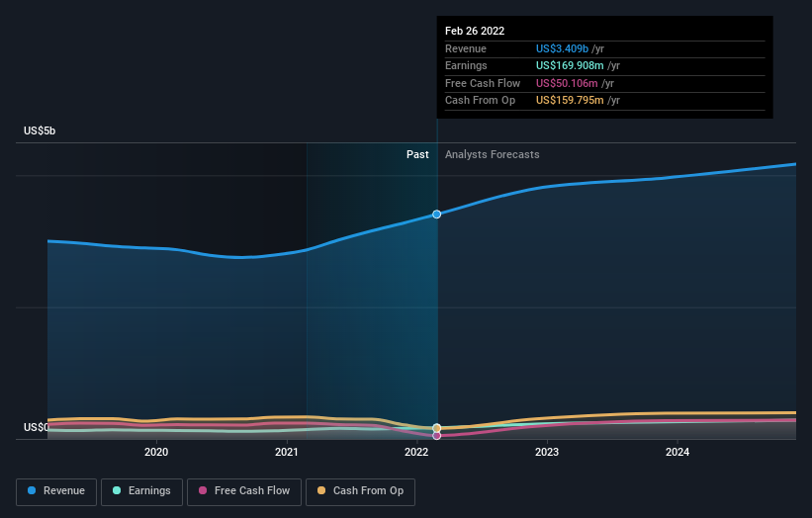
Task: Click the Feb 26 2022 tooltip date
Action: click(x=475, y=31)
